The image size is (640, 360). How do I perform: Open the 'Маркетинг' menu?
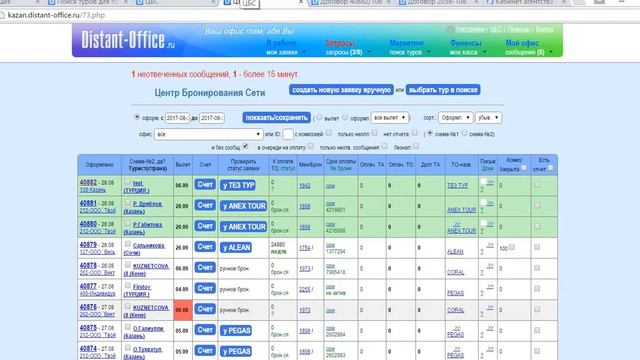point(407,43)
